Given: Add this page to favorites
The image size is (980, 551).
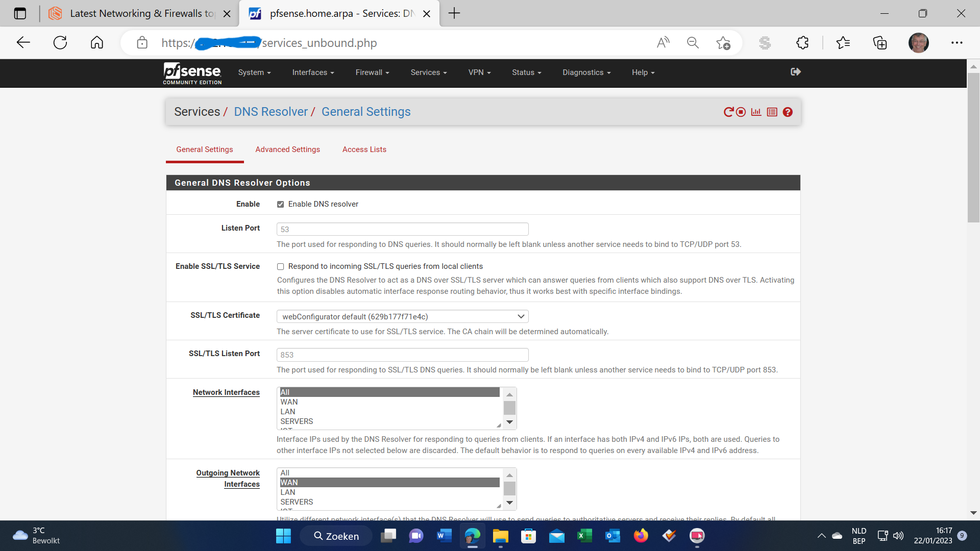Looking at the screenshot, I should click(723, 43).
